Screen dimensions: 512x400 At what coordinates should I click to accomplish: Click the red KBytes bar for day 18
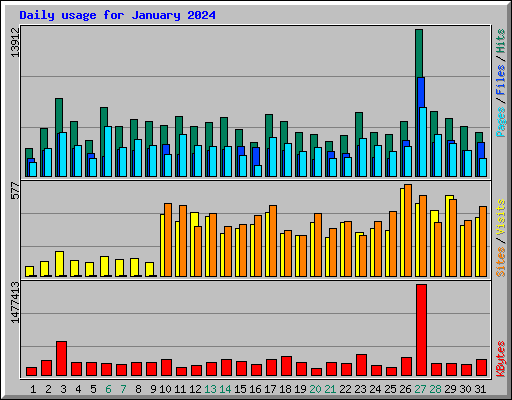[286, 366]
